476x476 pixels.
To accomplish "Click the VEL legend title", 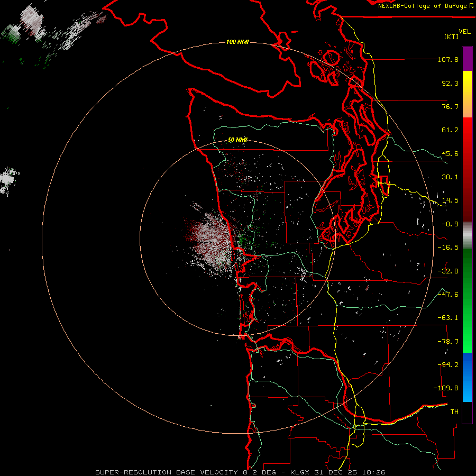I will point(464,31).
